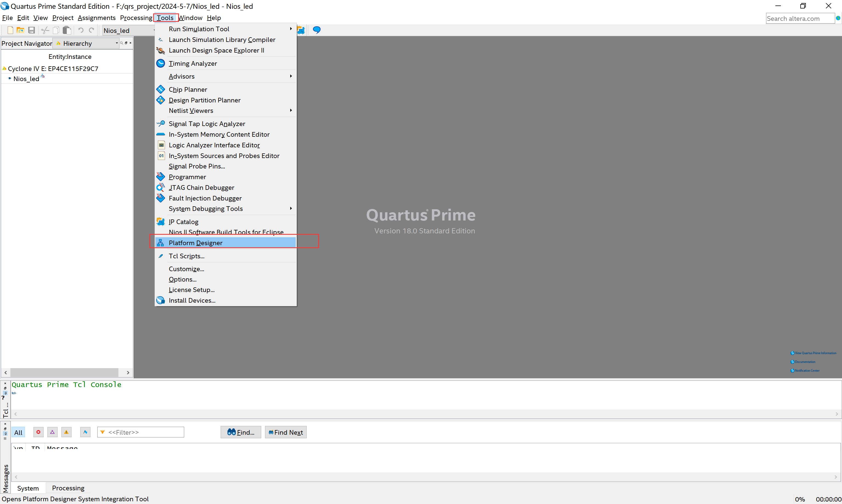Click the blue speech bubble toolbar icon
The image size is (842, 504).
click(x=316, y=30)
